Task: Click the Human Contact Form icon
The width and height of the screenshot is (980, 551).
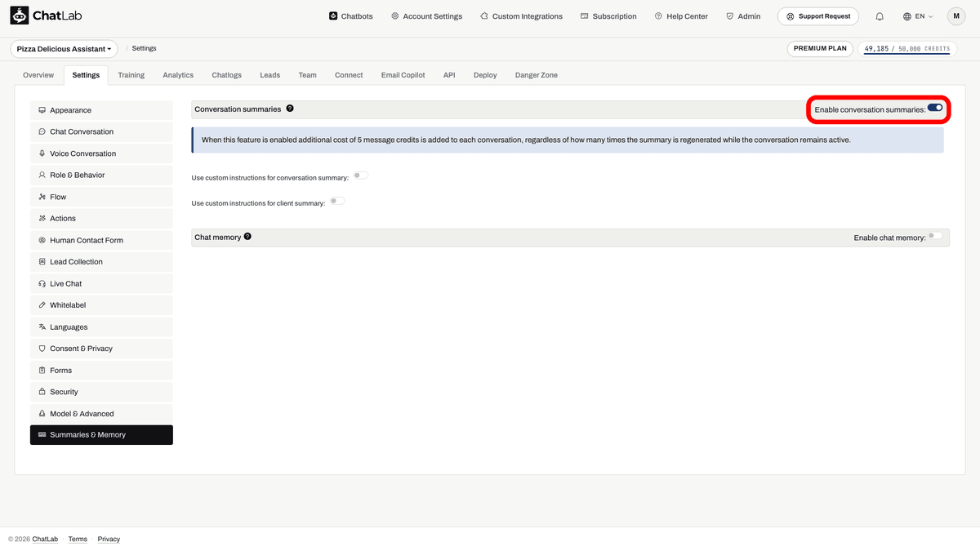Action: click(42, 240)
